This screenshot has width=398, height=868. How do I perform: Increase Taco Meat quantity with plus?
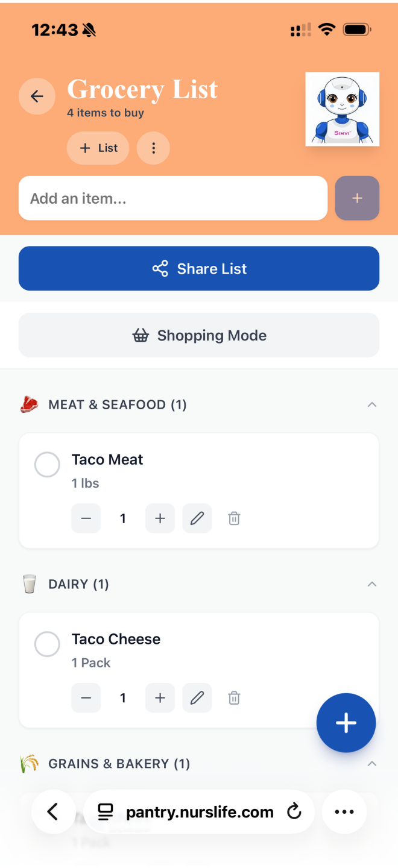click(160, 518)
